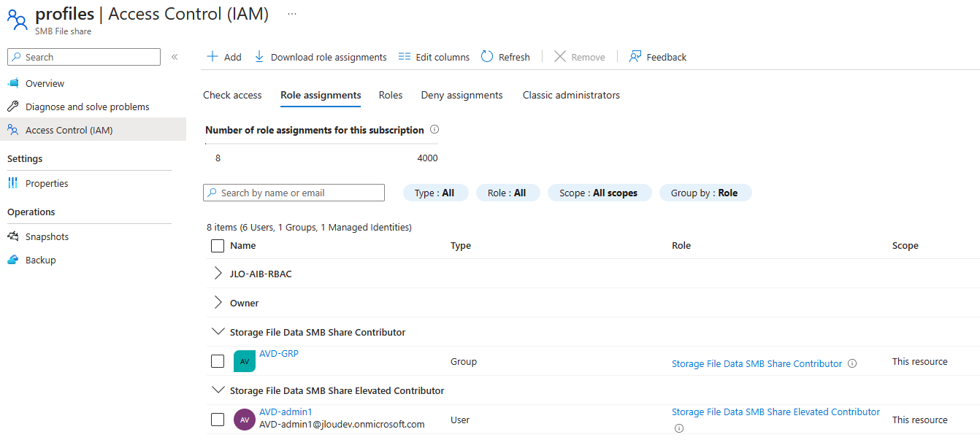Click the Properties bars icon
Screen dimensions: 980x448
13,183
